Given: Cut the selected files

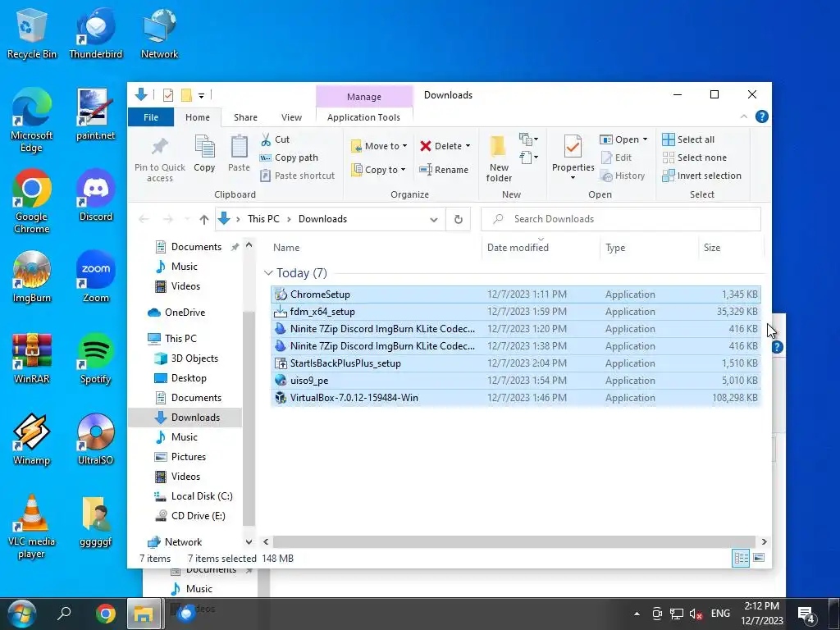Looking at the screenshot, I should [276, 139].
